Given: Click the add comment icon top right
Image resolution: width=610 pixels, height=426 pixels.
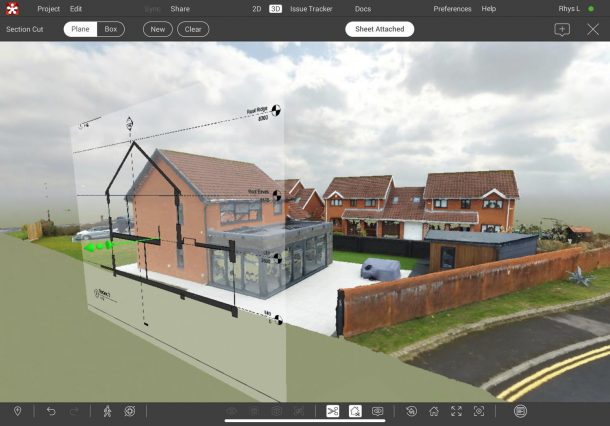Looking at the screenshot, I should 562,29.
